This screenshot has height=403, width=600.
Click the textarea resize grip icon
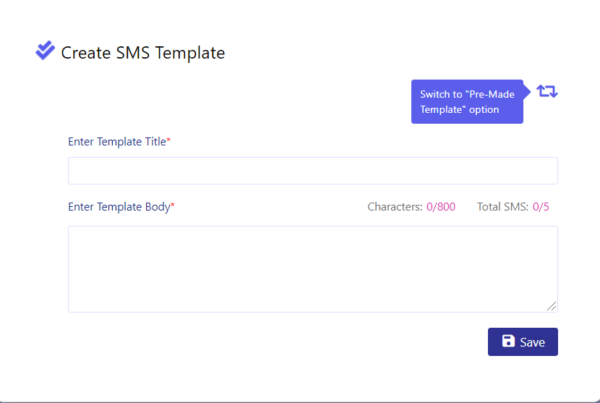pos(551,306)
